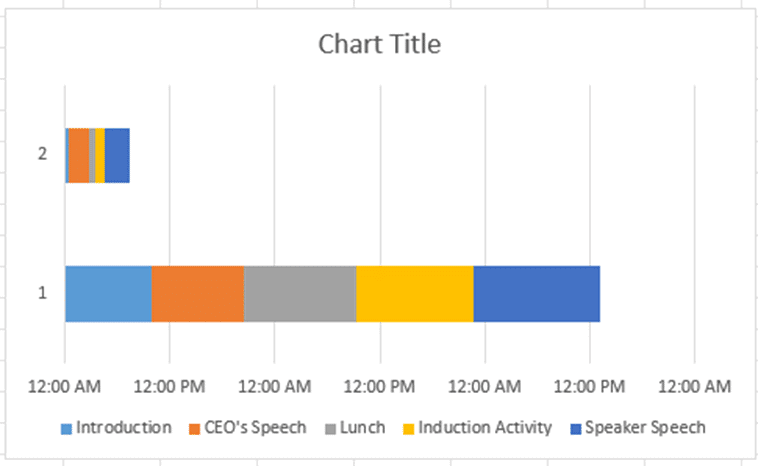This screenshot has height=466, width=758.
Task: Click gray Lunch segment in row 1
Action: point(300,294)
